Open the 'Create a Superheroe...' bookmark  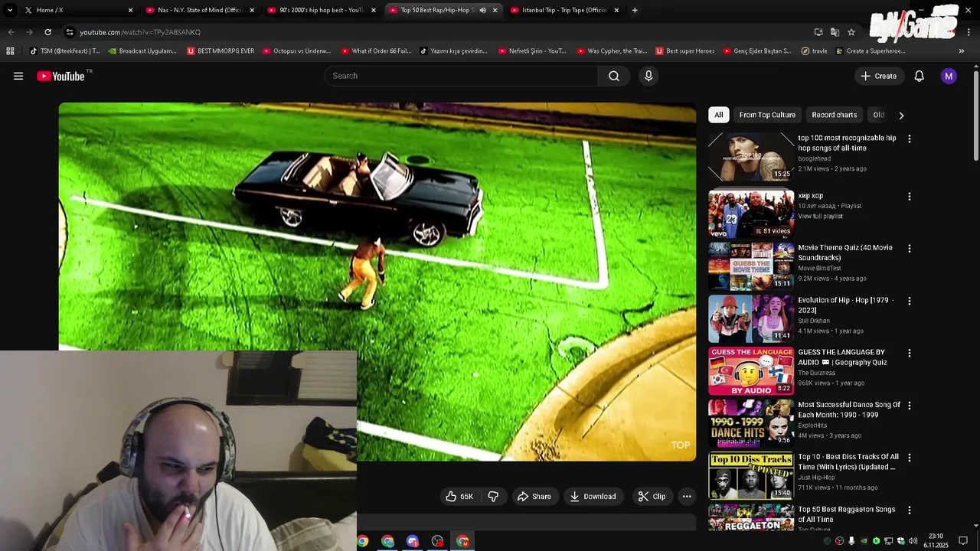point(871,51)
